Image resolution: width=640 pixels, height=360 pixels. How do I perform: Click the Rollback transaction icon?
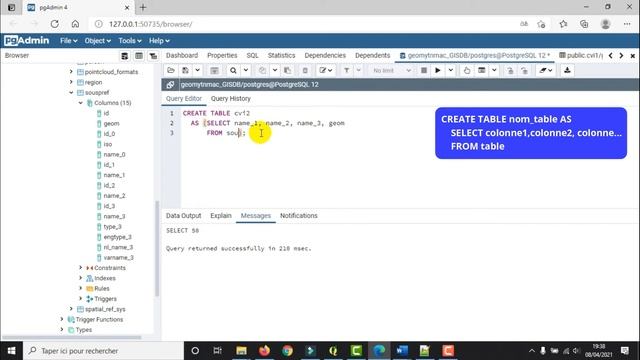(x=524, y=71)
